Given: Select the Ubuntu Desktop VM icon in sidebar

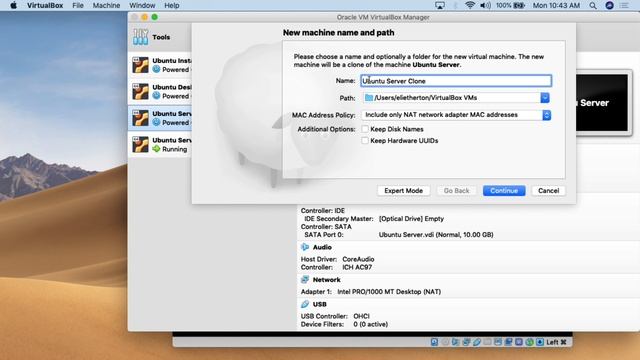Looking at the screenshot, I should (140, 91).
